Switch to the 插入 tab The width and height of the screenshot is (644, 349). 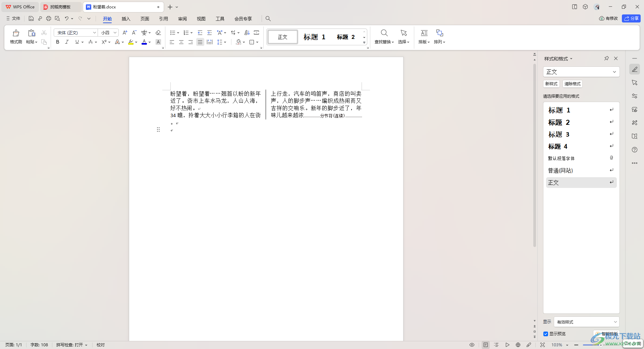[126, 18]
